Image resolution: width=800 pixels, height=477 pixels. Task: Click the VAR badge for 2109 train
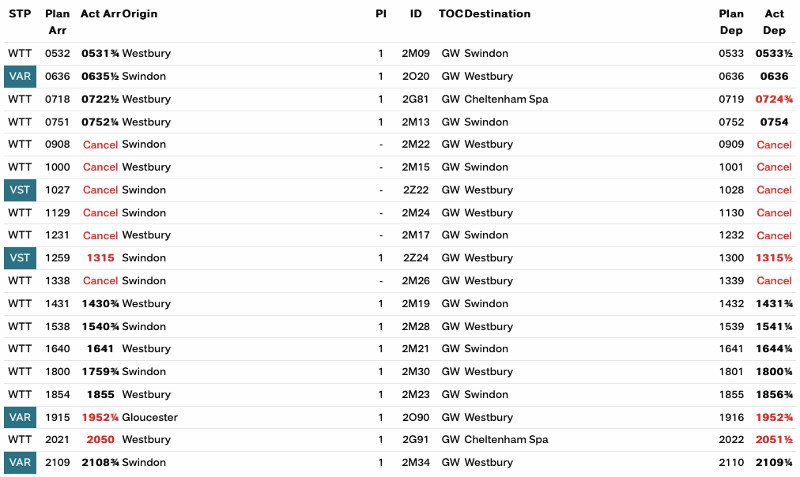coord(20,462)
